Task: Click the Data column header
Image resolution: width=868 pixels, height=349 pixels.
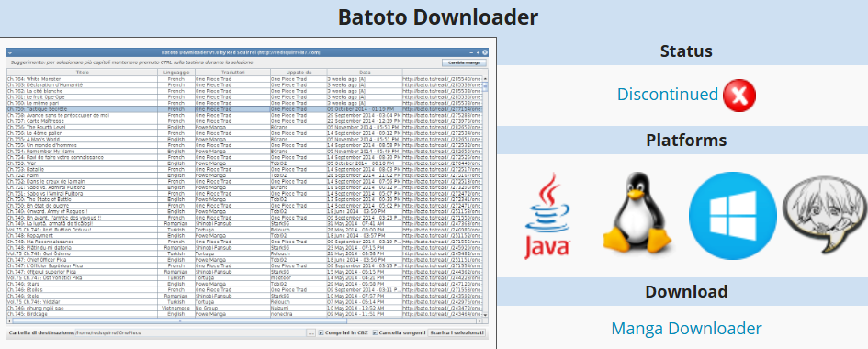Action: [x=365, y=73]
